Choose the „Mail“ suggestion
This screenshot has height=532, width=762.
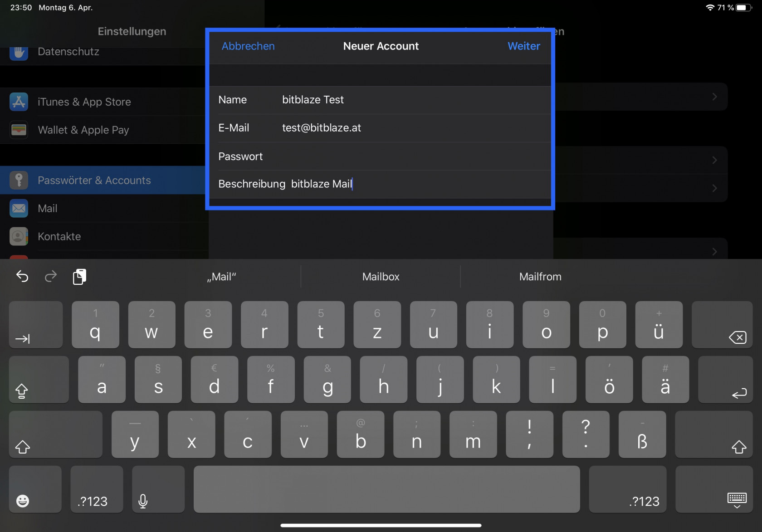(221, 277)
